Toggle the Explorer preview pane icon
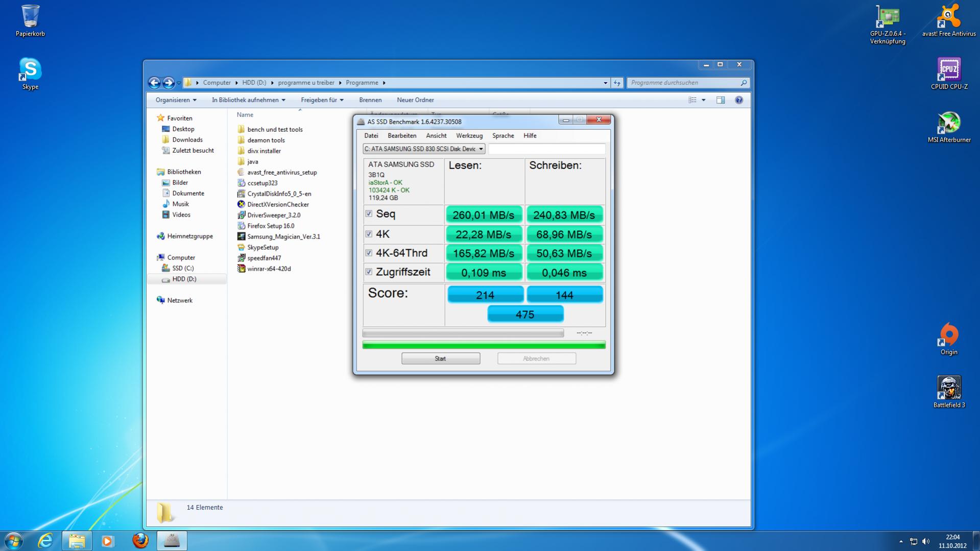Screen dimensions: 980x551 point(721,100)
